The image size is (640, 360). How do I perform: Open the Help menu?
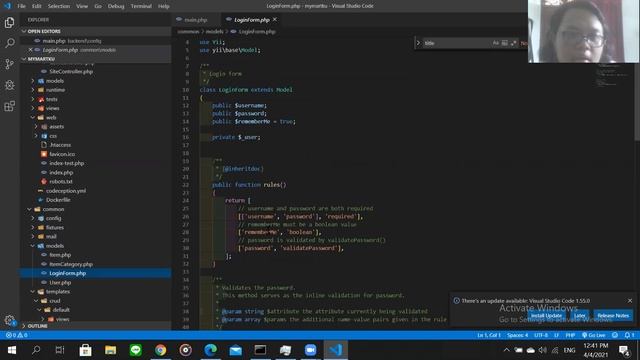[x=164, y=6]
